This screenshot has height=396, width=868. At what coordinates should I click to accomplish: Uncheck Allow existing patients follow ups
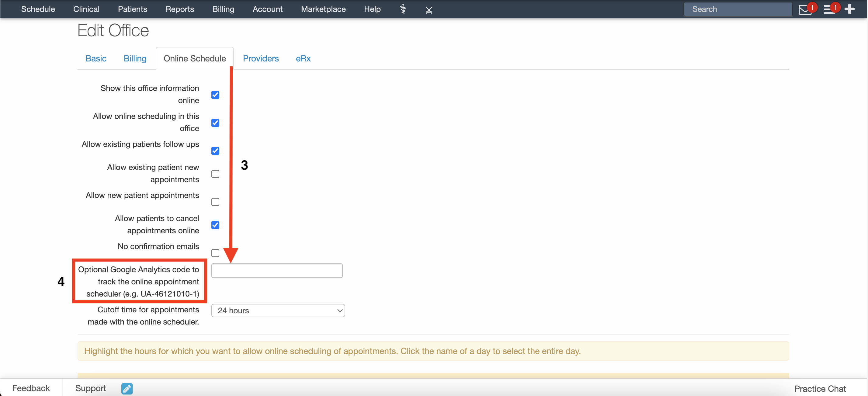[215, 151]
